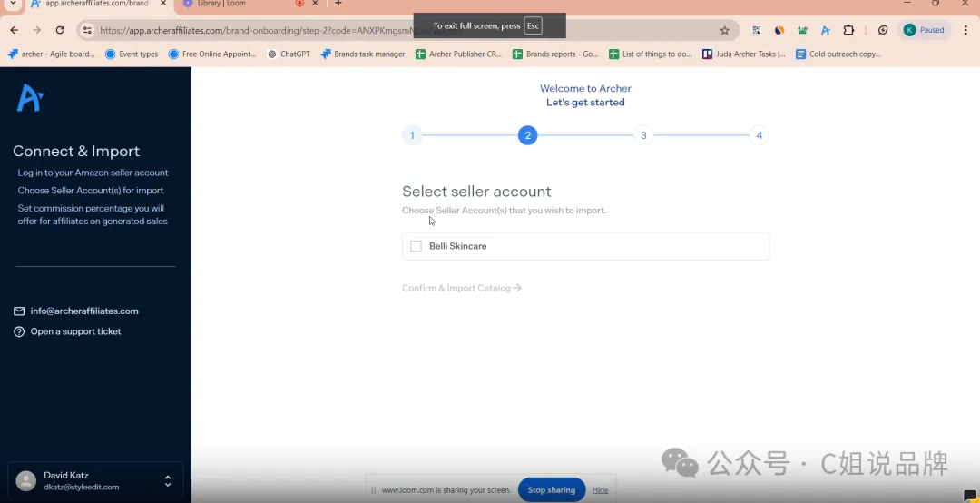The height and width of the screenshot is (503, 980).
Task: Open ChatGPT bookmark
Action: (x=289, y=54)
